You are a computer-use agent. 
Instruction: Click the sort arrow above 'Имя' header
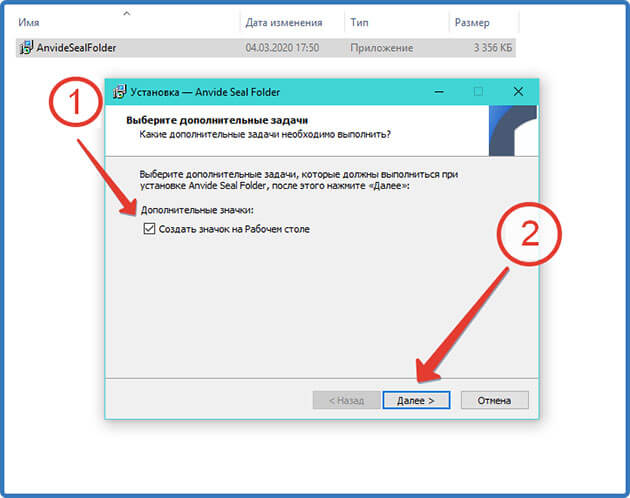[x=127, y=13]
